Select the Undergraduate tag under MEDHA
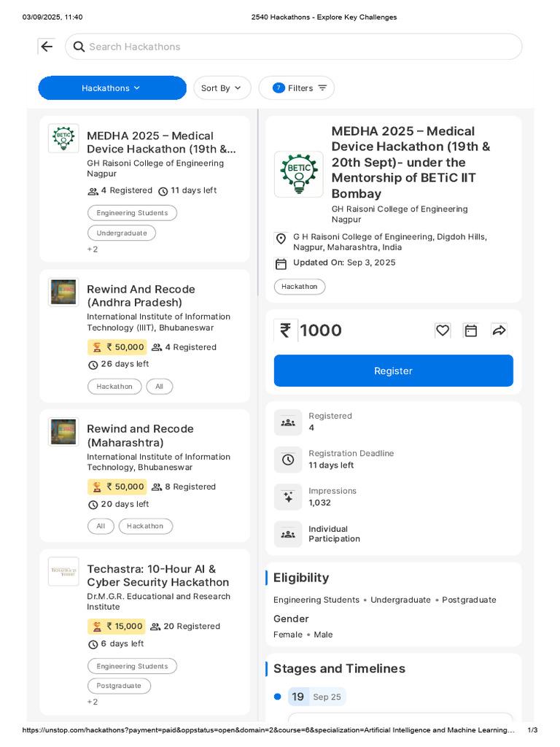Viewport: 560px width, 747px height. 121,233
